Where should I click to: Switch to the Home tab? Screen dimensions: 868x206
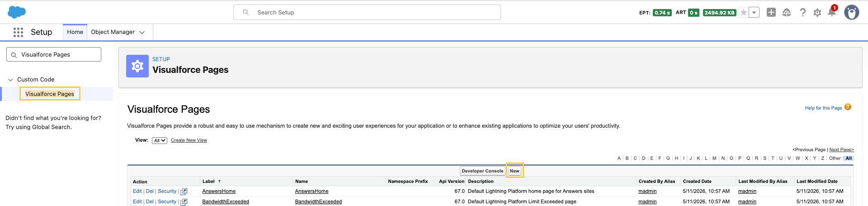pyautogui.click(x=75, y=32)
